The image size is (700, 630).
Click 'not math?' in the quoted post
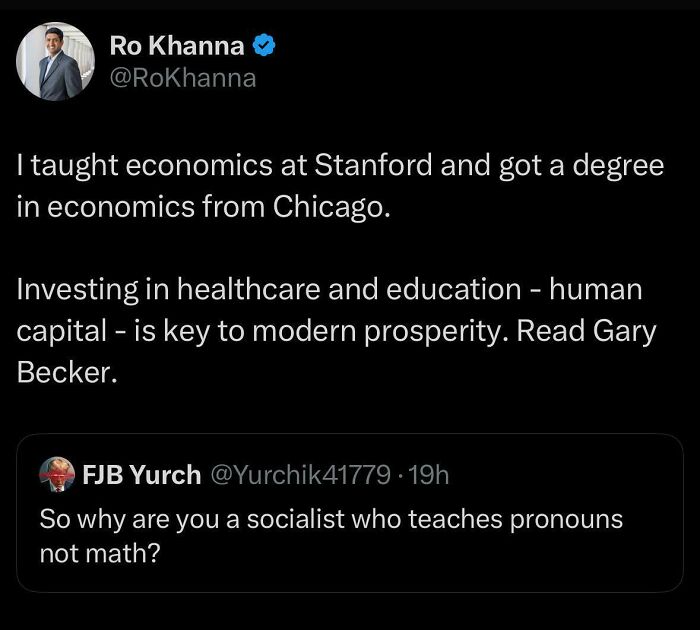100,553
